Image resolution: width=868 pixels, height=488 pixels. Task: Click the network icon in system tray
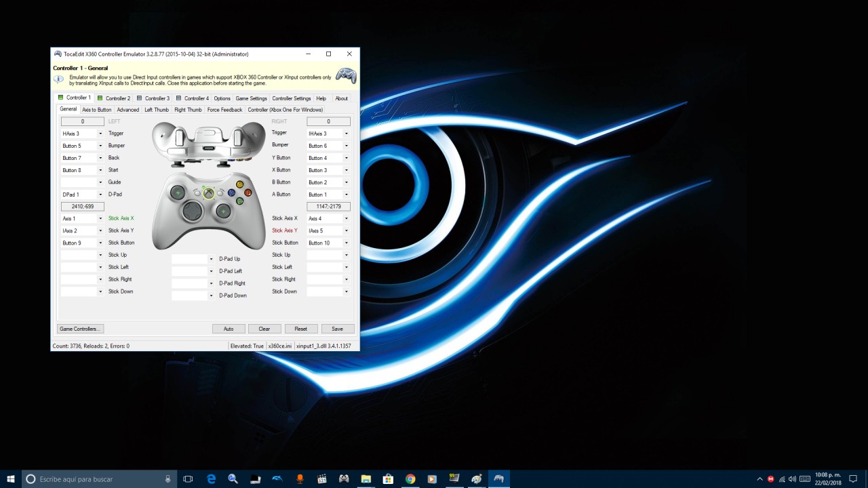tap(781, 479)
